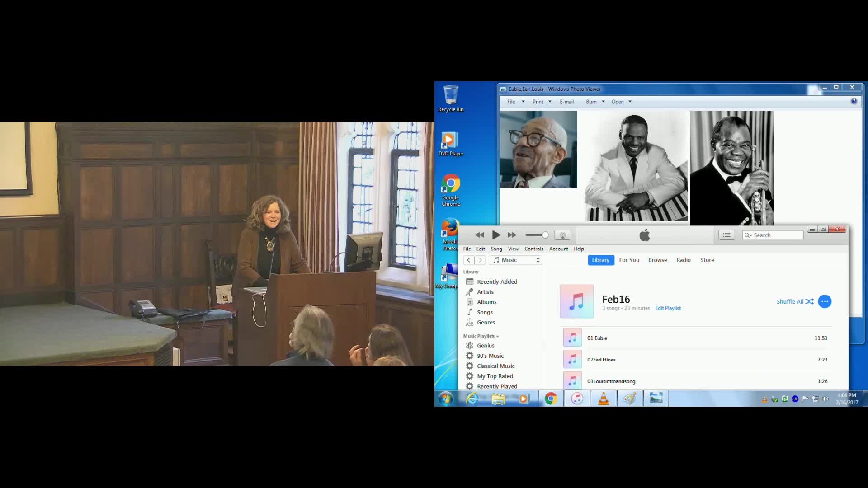Select Albums in Library sidebar

point(487,302)
